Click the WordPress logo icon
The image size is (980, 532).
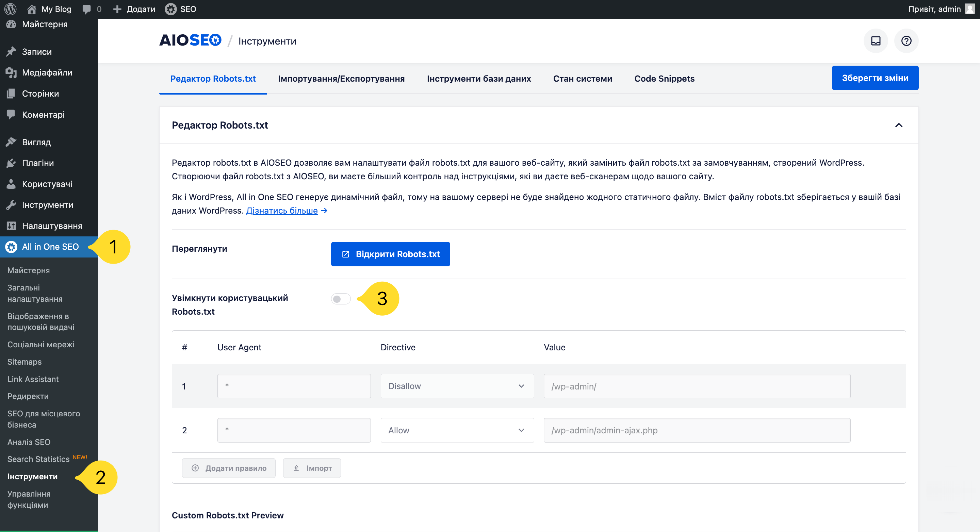click(x=10, y=9)
